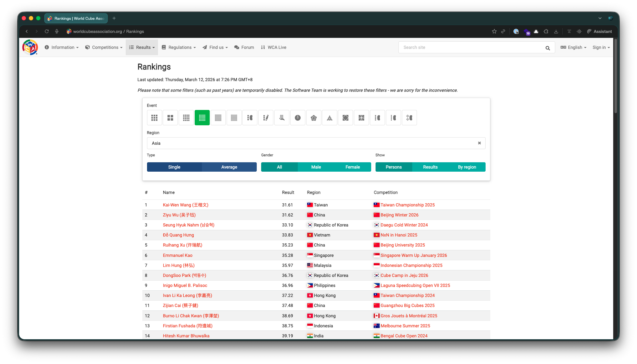Select the 7x7x7 Cube event icon

234,118
